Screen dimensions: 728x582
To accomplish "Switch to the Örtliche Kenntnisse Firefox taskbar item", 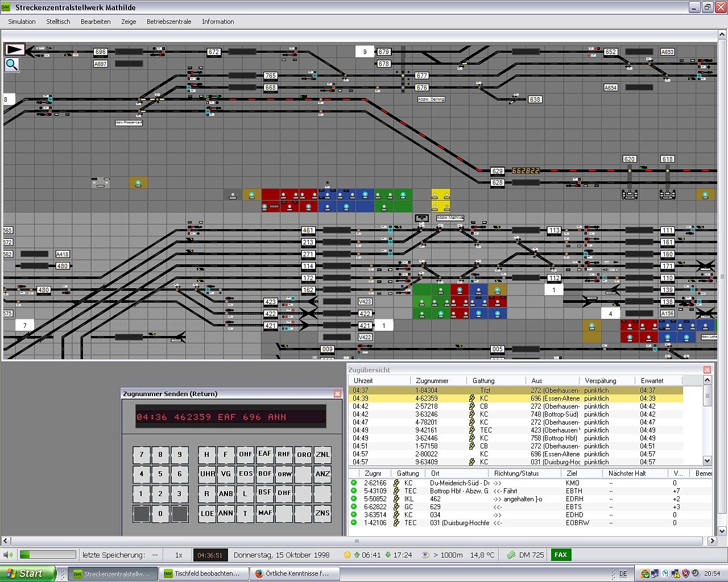I will pos(296,573).
